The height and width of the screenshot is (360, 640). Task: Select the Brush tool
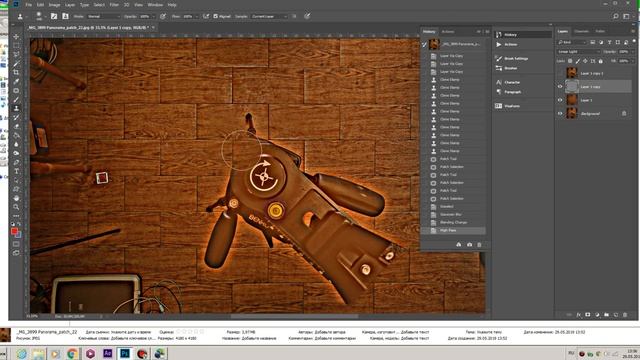coord(16,99)
